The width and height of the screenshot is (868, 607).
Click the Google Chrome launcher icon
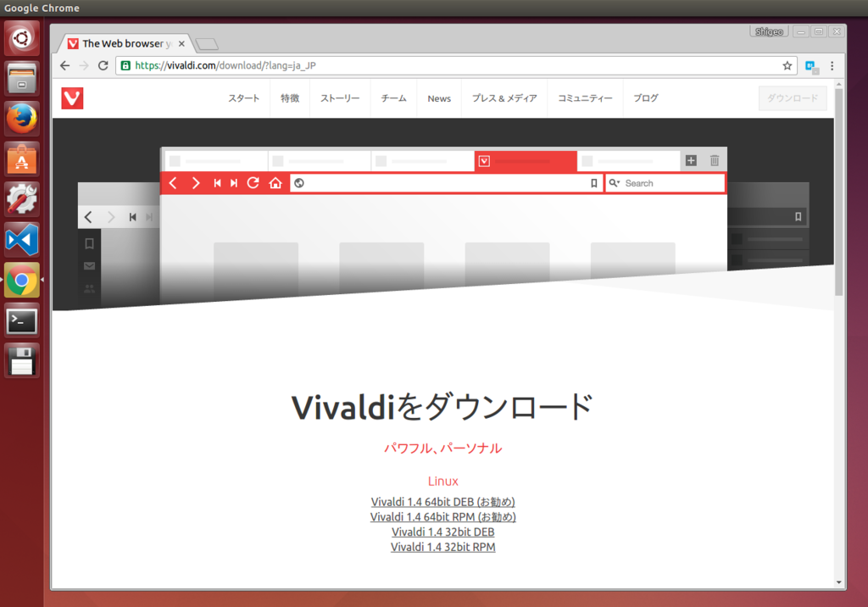pyautogui.click(x=21, y=281)
